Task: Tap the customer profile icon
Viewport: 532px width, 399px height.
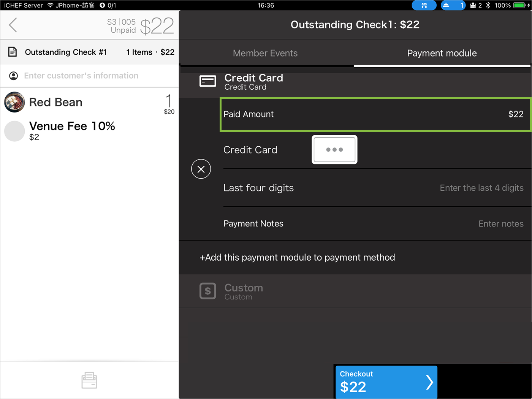Action: [x=13, y=76]
